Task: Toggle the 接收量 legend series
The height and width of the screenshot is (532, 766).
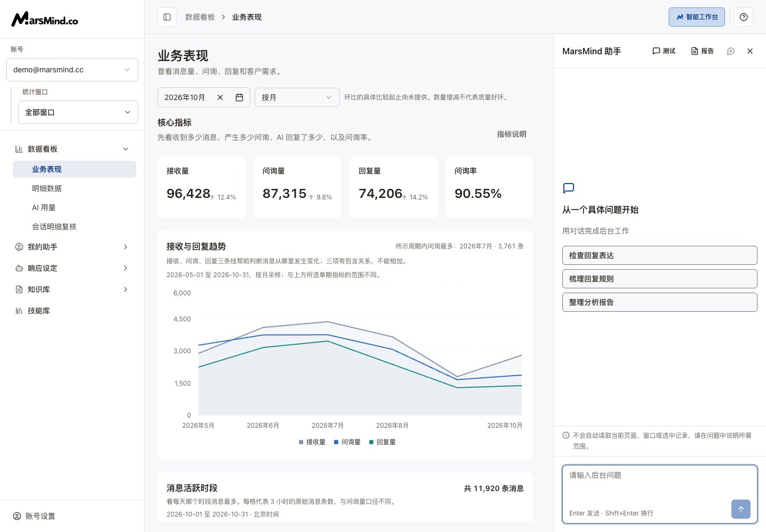Action: click(312, 442)
